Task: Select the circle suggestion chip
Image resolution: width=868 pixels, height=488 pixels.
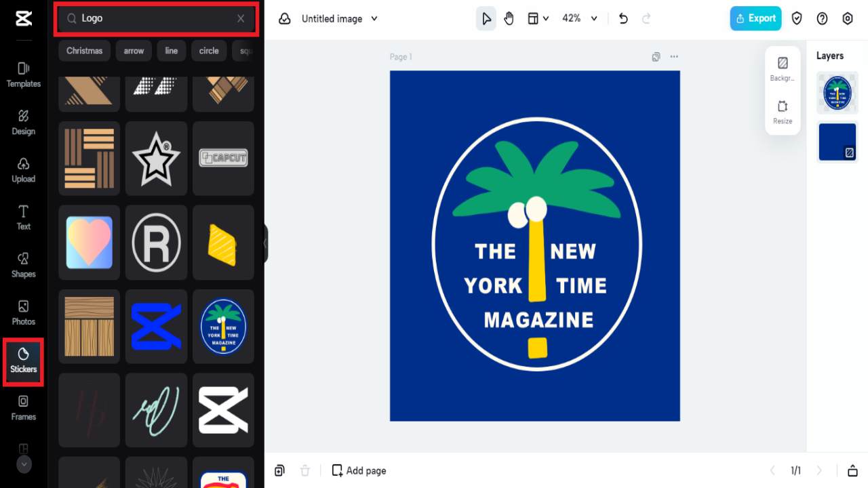Action: pos(209,51)
